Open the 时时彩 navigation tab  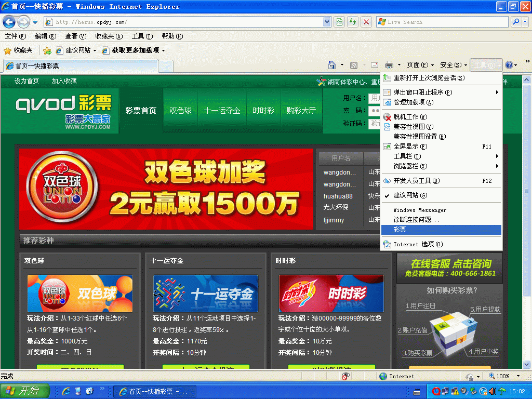click(x=263, y=111)
